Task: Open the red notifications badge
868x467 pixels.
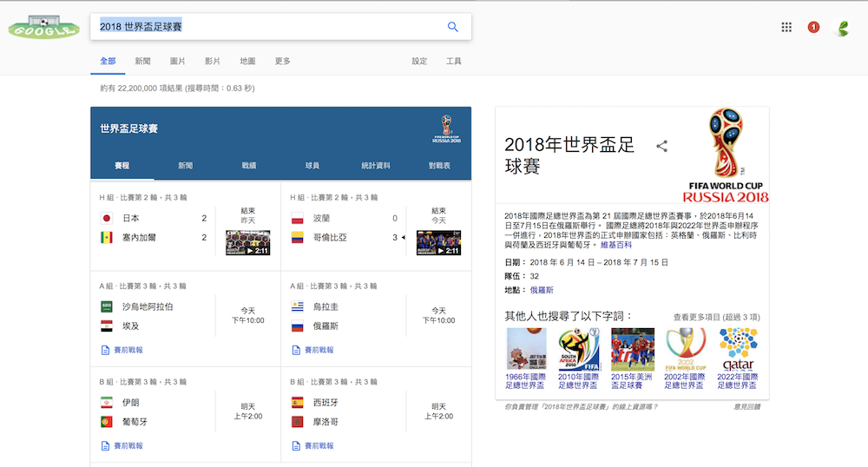Action: [813, 27]
